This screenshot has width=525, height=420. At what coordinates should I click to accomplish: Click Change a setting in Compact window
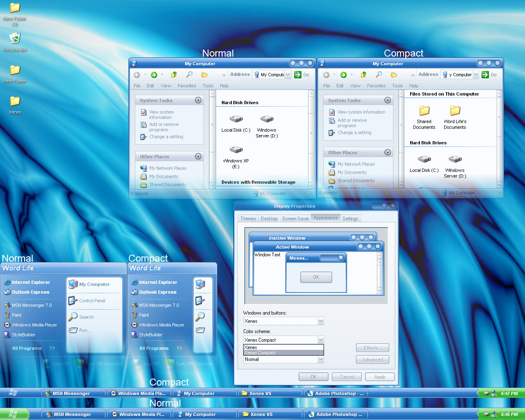[x=350, y=132]
